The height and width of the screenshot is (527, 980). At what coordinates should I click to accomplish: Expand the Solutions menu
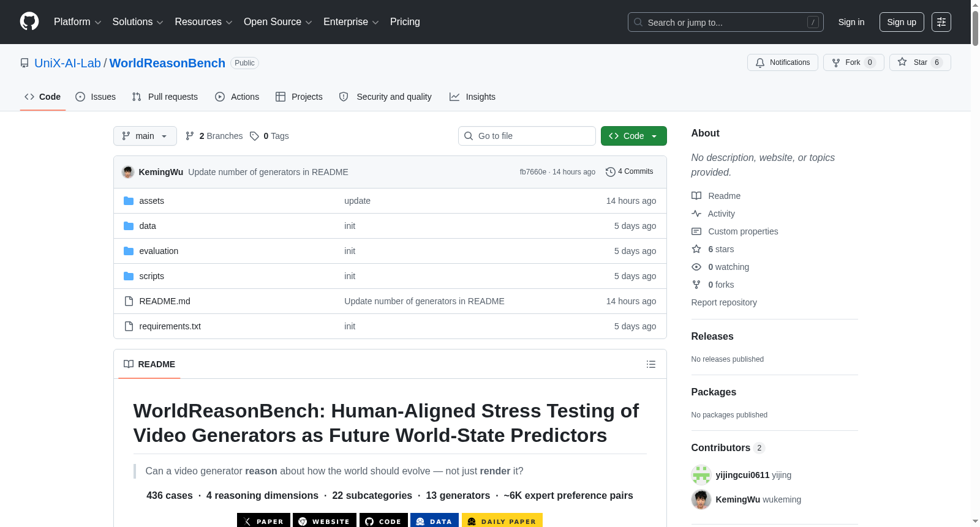coord(138,22)
